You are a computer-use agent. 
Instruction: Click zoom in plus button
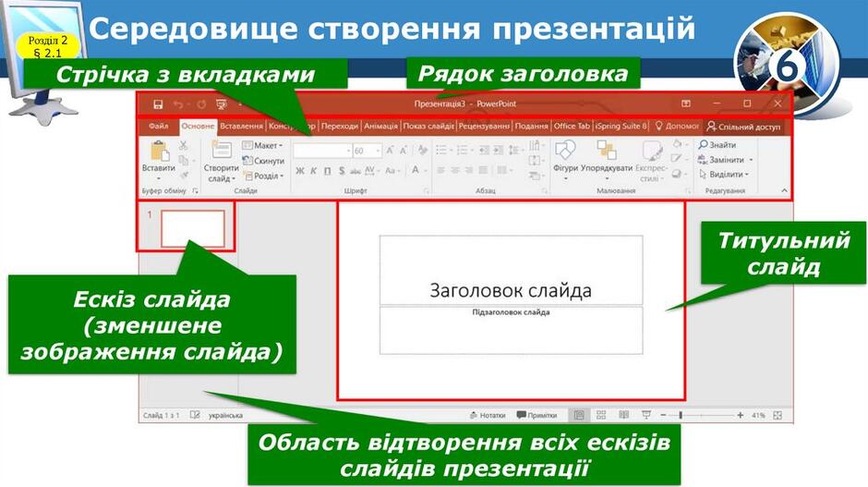pyautogui.click(x=741, y=415)
